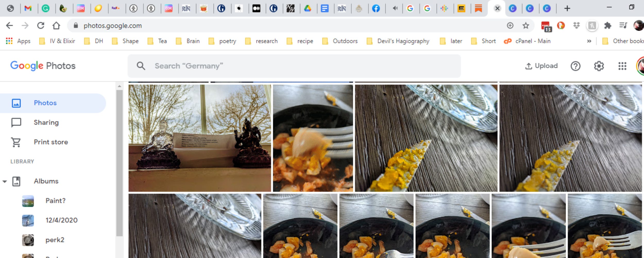644x258 pixels.
Task: Open Sharing in the sidebar
Action: [53, 123]
